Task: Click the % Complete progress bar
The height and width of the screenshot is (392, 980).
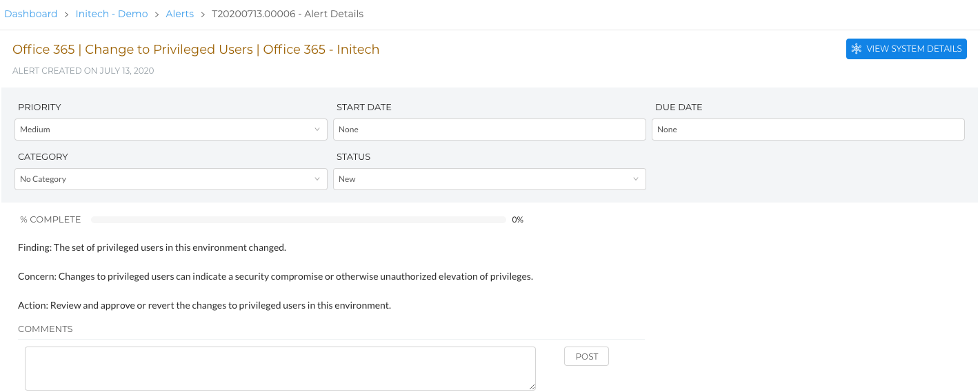Action: [299, 220]
